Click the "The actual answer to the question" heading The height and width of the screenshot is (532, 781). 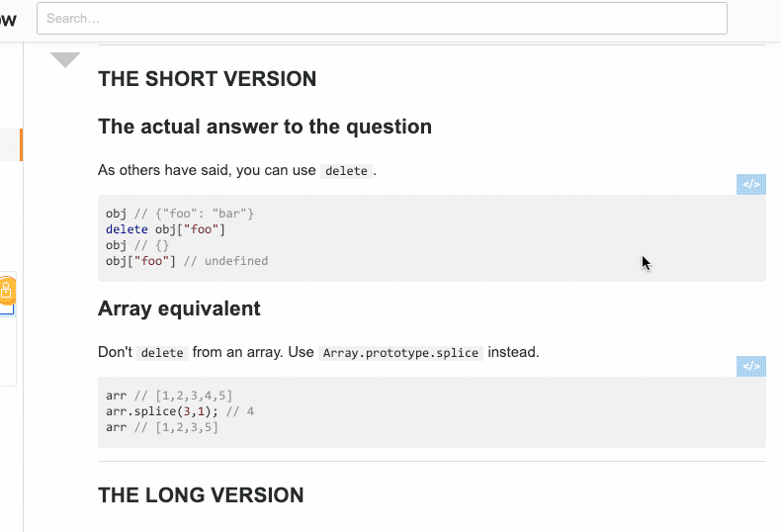[265, 127]
